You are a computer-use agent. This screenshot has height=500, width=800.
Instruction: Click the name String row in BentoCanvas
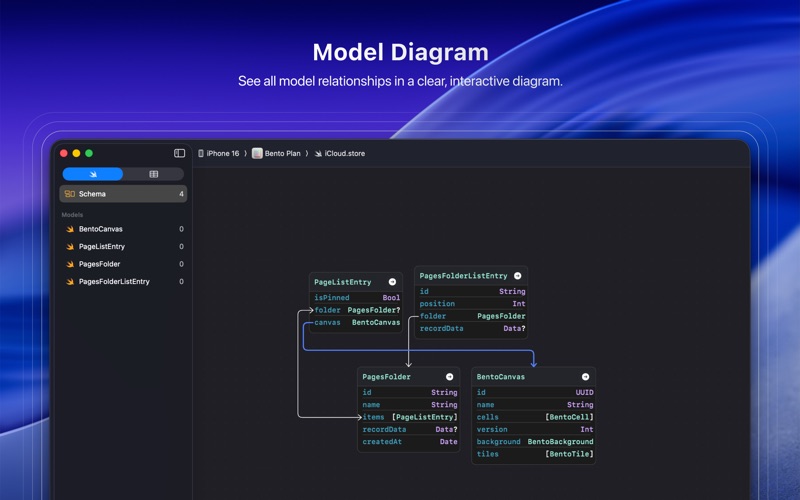coord(534,405)
